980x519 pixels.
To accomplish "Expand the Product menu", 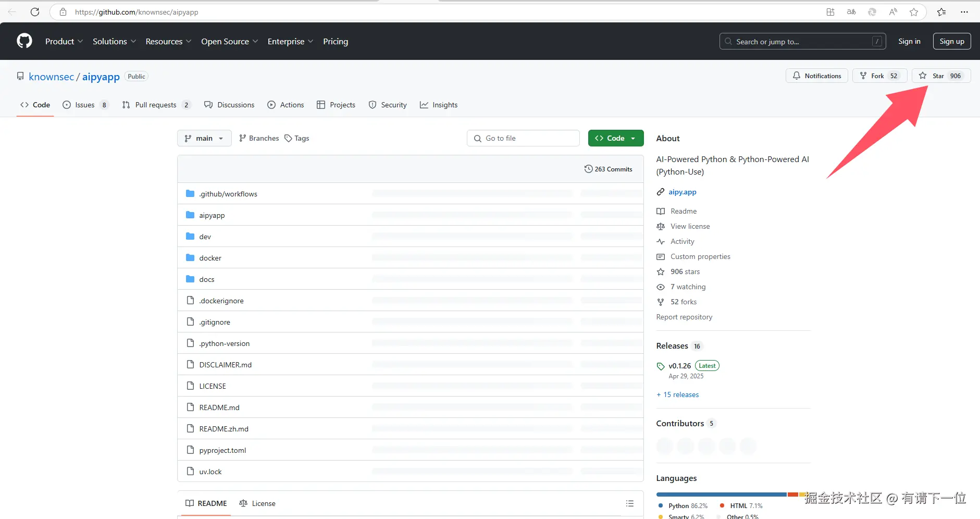I will click(x=64, y=41).
